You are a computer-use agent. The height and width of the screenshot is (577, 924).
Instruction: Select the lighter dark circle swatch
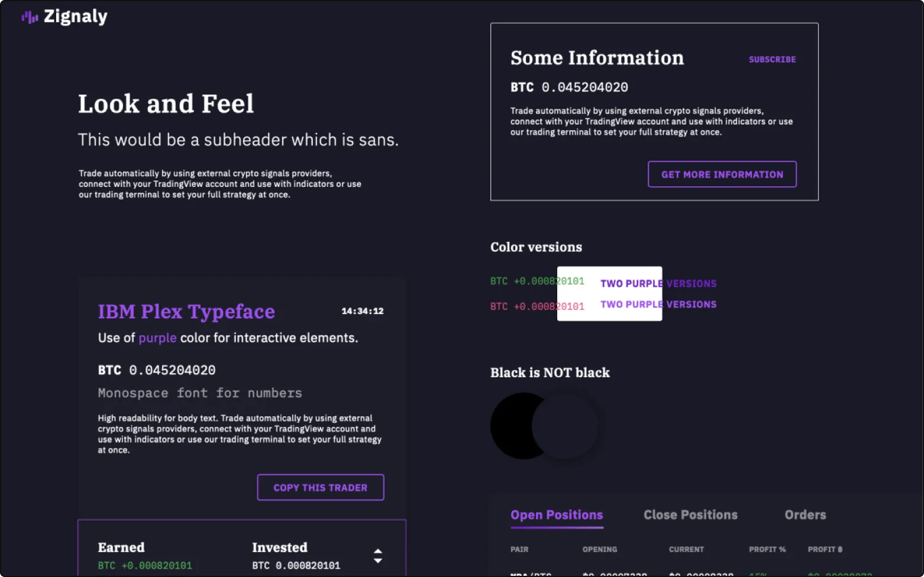click(x=577, y=426)
